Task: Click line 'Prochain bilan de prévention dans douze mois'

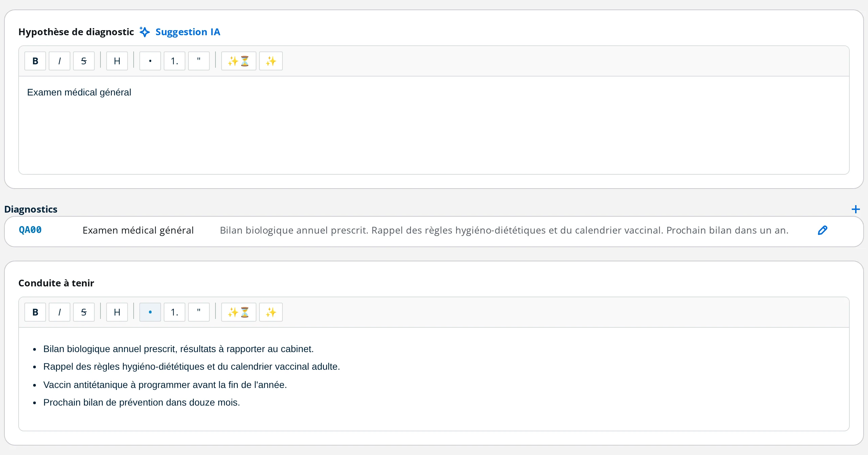Action: [141, 403]
